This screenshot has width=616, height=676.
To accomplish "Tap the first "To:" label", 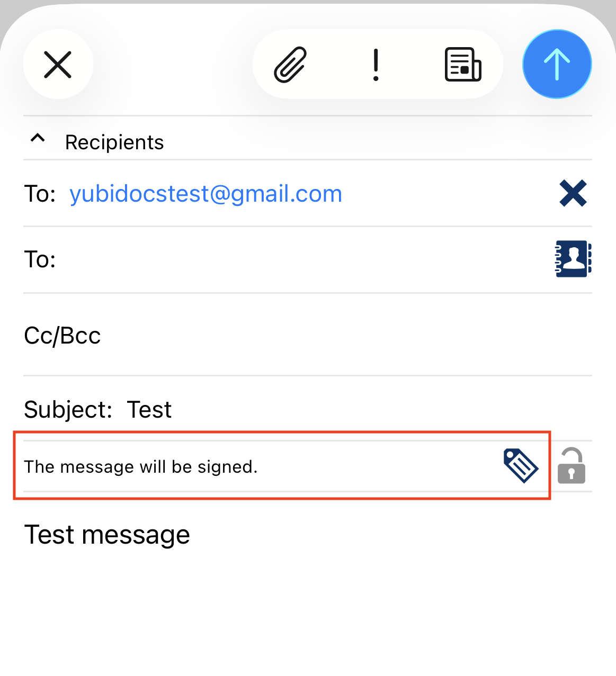I will point(40,194).
